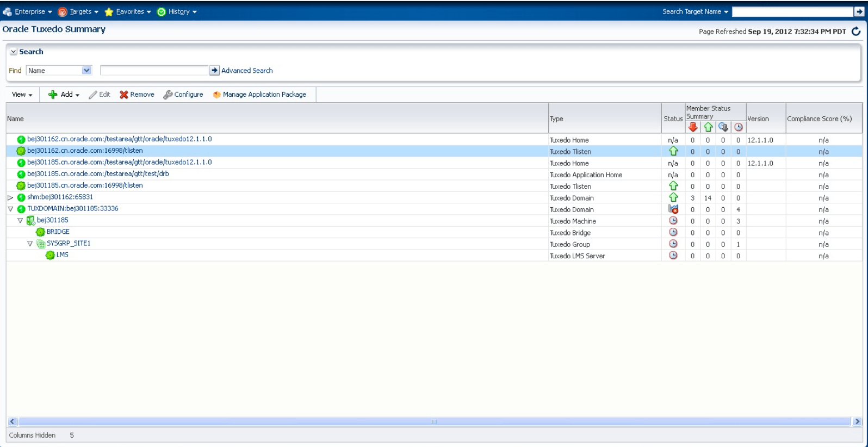Collapse the bej301185 machine node

20,221
